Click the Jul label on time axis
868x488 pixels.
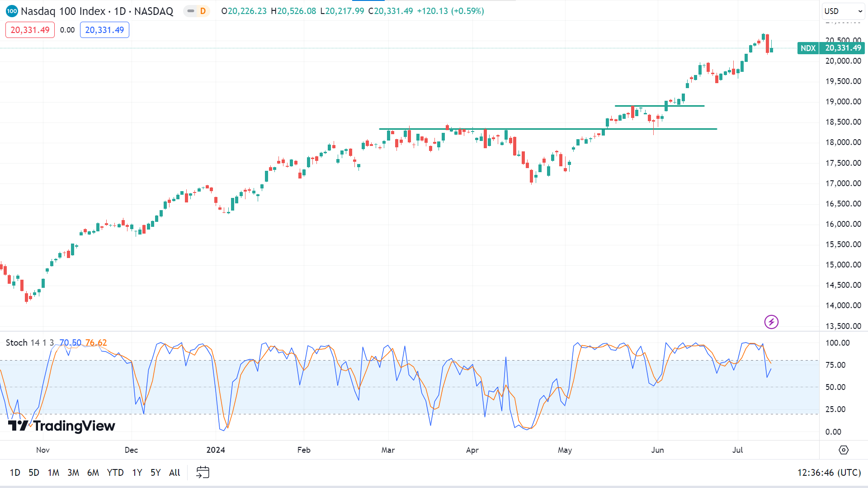737,450
